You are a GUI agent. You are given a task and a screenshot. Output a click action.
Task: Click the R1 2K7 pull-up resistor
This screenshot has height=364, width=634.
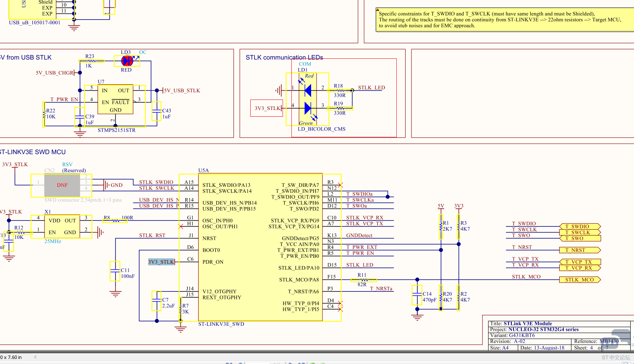441,226
